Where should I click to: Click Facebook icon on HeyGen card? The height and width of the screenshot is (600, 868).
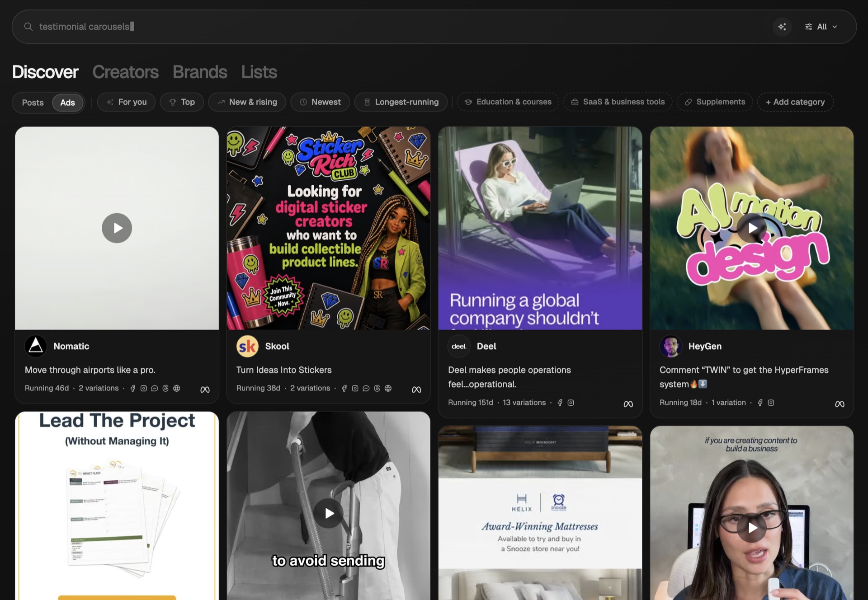point(760,403)
